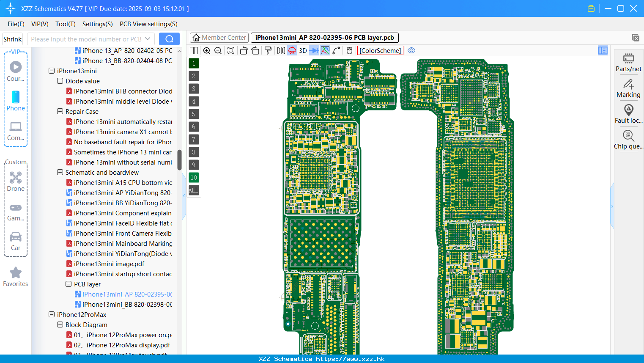Viewport: 644px width, 363px height.
Task: Collapse the iPhone13mini tree node
Action: tap(52, 71)
